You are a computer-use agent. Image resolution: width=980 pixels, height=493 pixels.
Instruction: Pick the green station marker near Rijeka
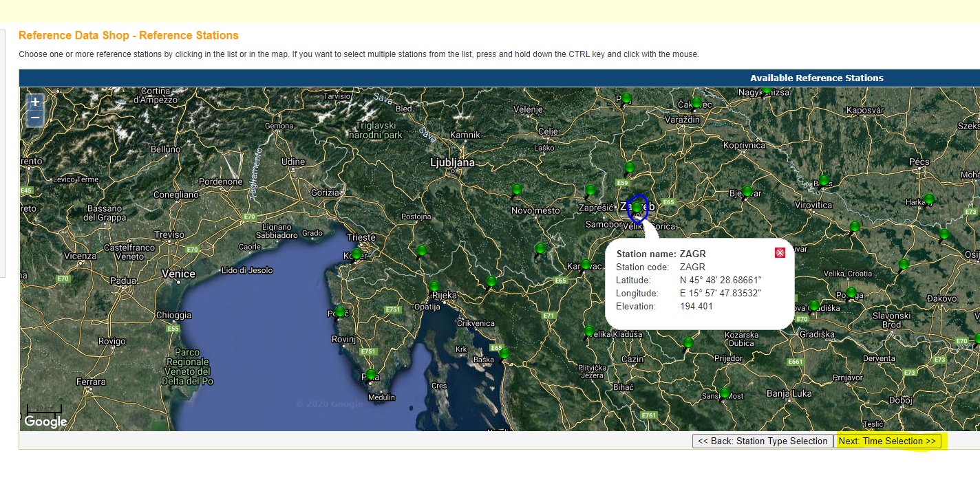click(x=434, y=286)
